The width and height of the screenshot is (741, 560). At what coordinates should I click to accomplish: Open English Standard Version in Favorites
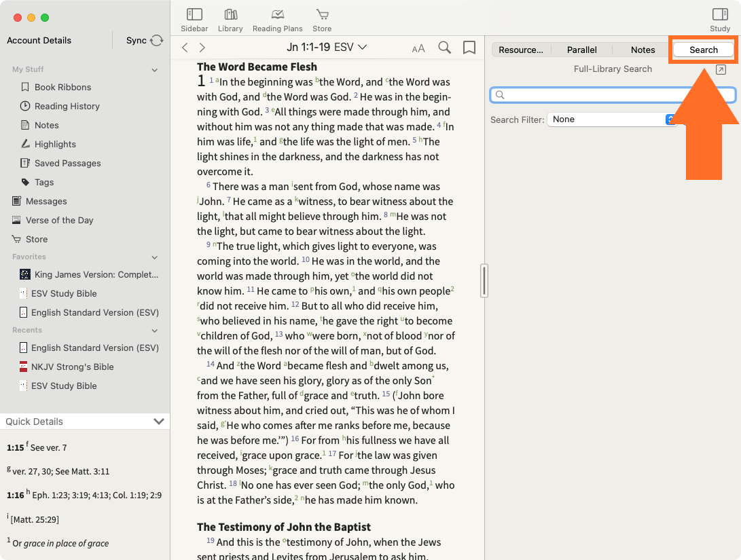point(90,312)
